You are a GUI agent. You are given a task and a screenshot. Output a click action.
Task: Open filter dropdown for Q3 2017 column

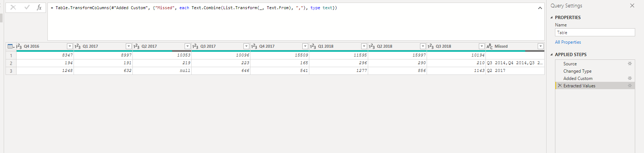point(246,46)
